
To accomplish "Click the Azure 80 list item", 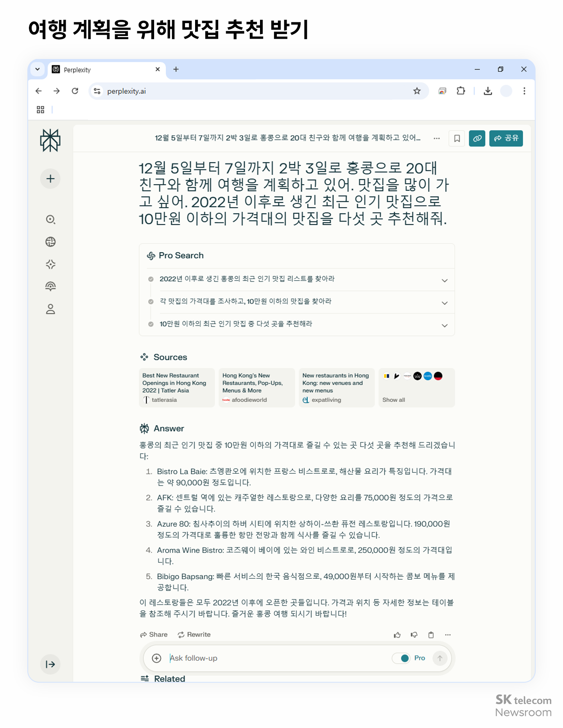I will (304, 529).
